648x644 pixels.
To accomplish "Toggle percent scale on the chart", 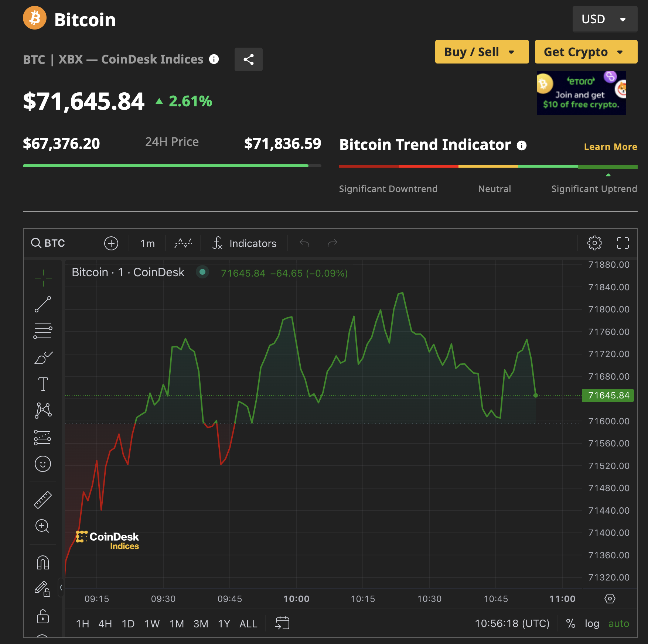I will (570, 624).
